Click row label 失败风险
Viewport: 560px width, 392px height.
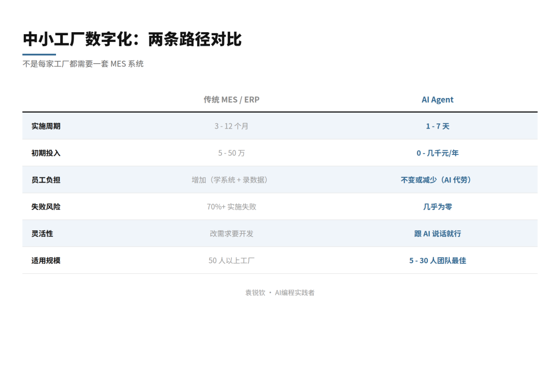(46, 207)
